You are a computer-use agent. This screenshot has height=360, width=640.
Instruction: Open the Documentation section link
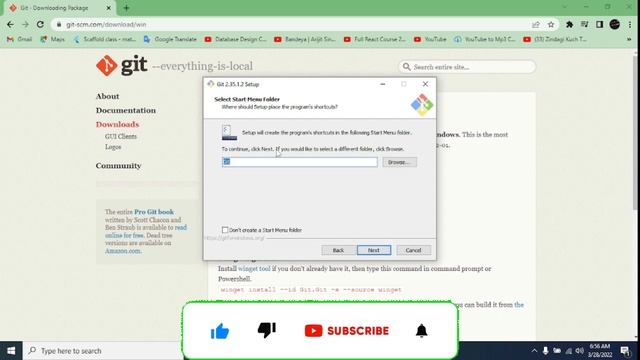[126, 110]
